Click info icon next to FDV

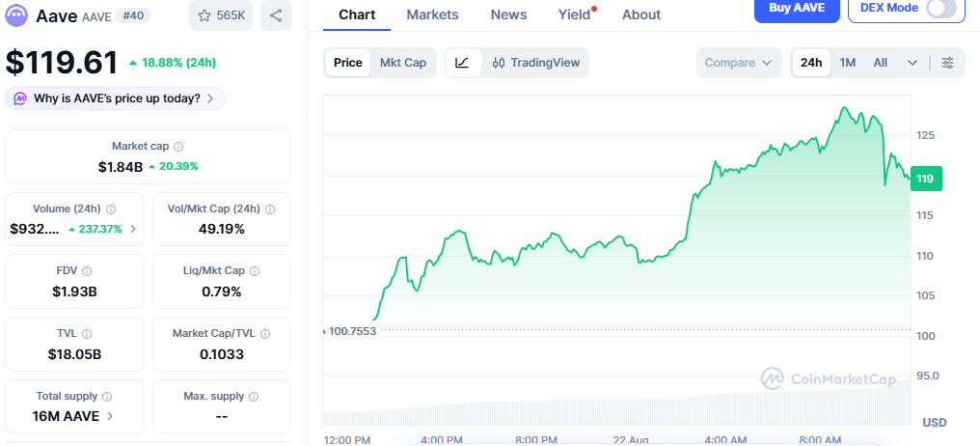[87, 271]
